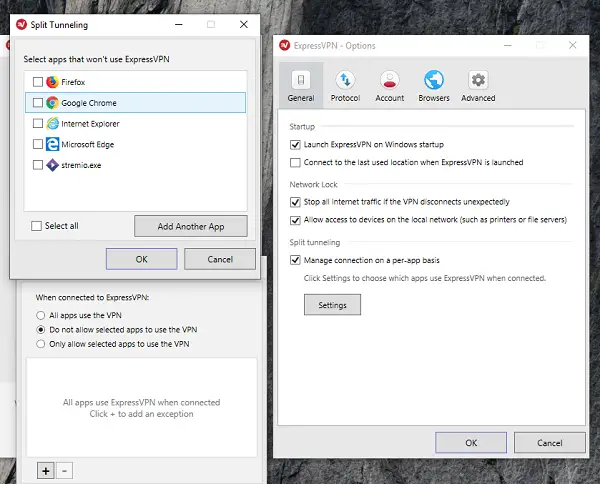Open the Protocol tab icon
Screen dimensions: 600x484
point(345,80)
